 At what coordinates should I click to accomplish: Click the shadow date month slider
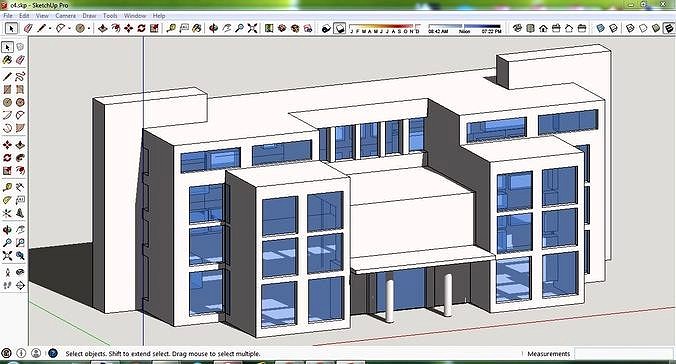coord(384,28)
